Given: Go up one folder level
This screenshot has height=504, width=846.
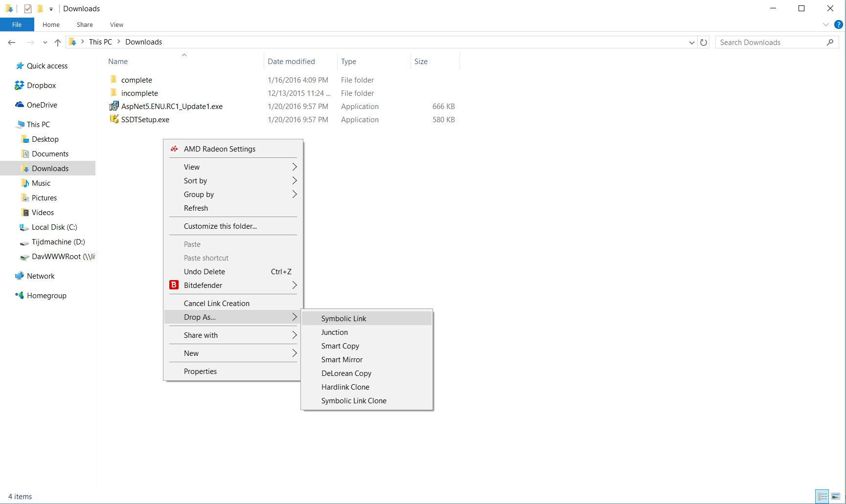Looking at the screenshot, I should [x=58, y=43].
